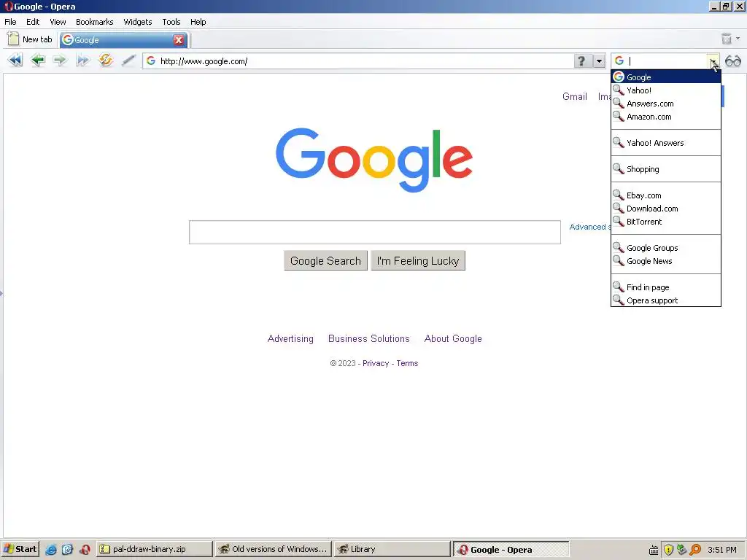Viewport: 747px width, 560px height.
Task: Select Answers.com search engine
Action: 666,104
